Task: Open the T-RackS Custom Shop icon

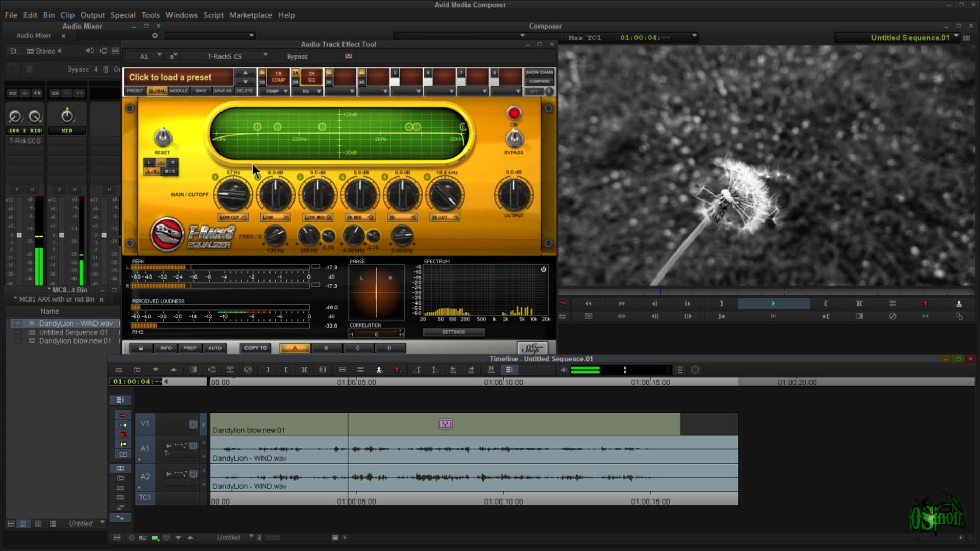Action: tap(532, 348)
